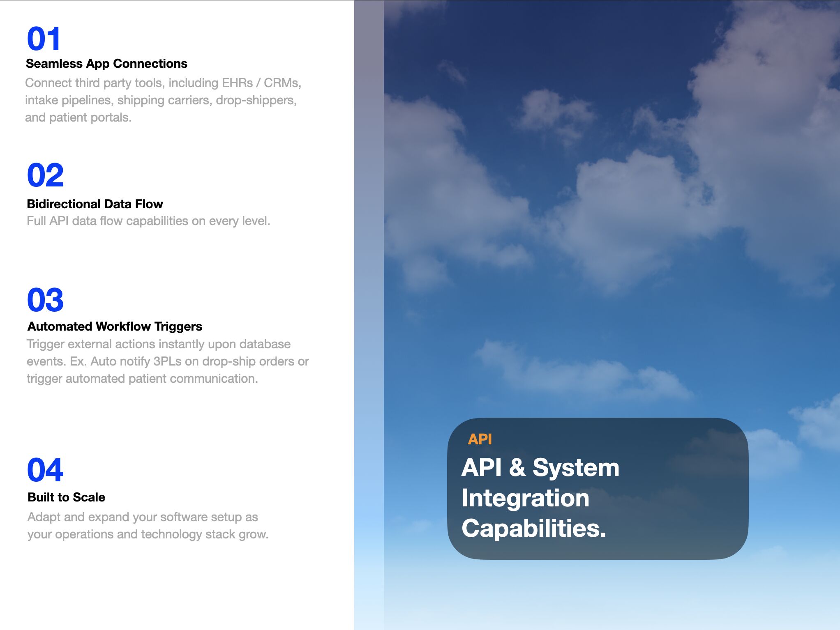Click the blue 01 number

(44, 39)
